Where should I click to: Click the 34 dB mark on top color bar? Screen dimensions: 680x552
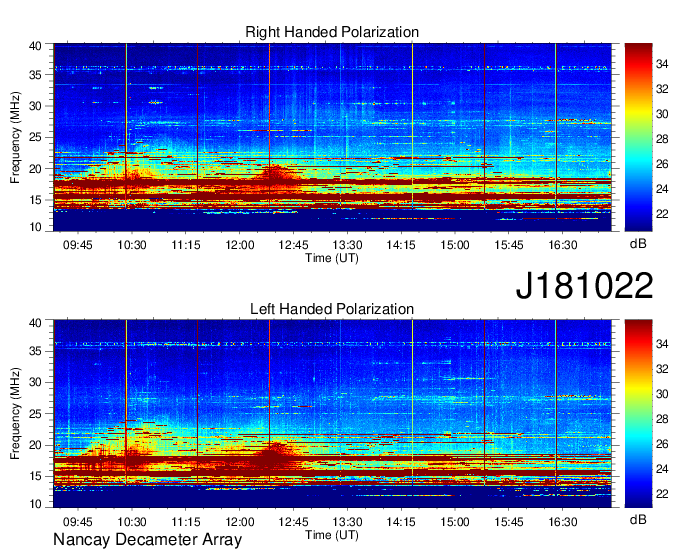(662, 65)
